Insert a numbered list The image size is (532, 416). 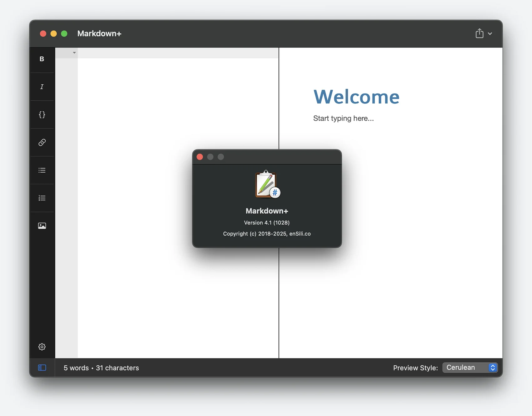[x=42, y=198]
